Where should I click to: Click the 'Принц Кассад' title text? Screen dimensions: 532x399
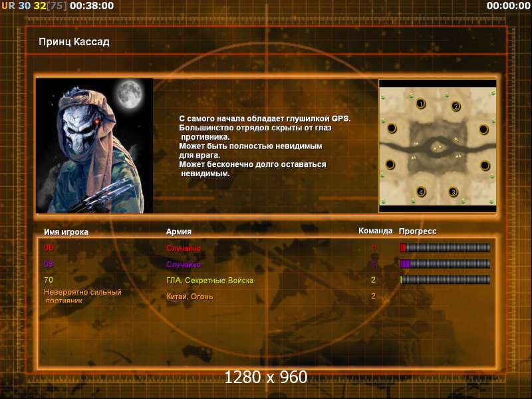point(74,42)
